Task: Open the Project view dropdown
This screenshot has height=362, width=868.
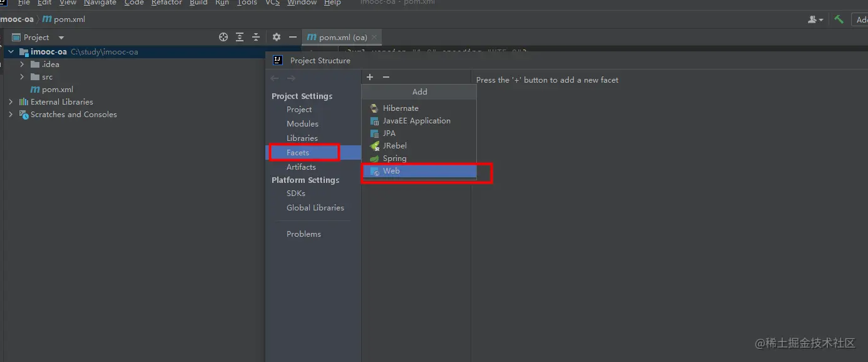Action: coord(61,38)
